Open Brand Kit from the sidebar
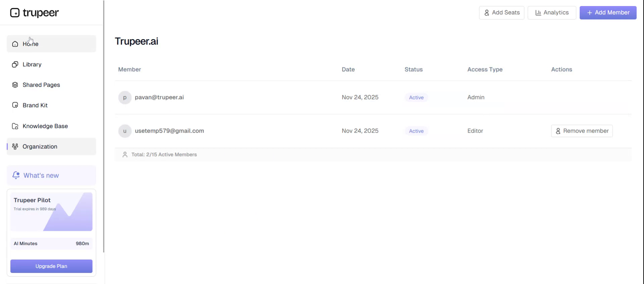 point(51,105)
